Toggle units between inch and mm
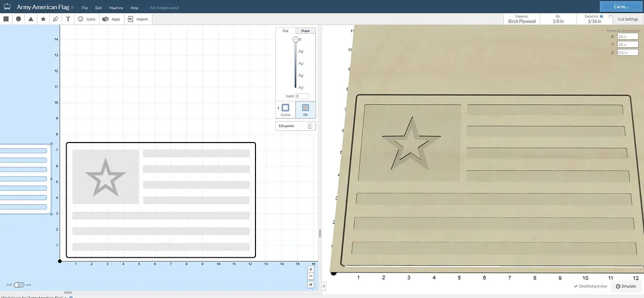Image resolution: width=644 pixels, height=298 pixels. point(19,285)
